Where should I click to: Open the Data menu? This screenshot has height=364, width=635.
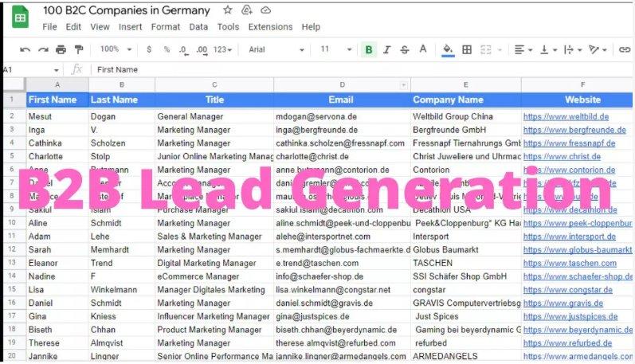click(198, 27)
